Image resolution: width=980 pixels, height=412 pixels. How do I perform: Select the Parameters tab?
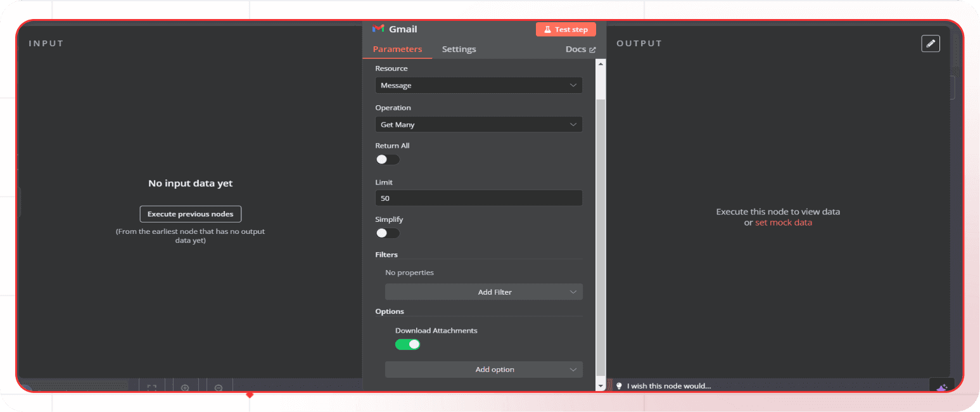click(x=397, y=49)
